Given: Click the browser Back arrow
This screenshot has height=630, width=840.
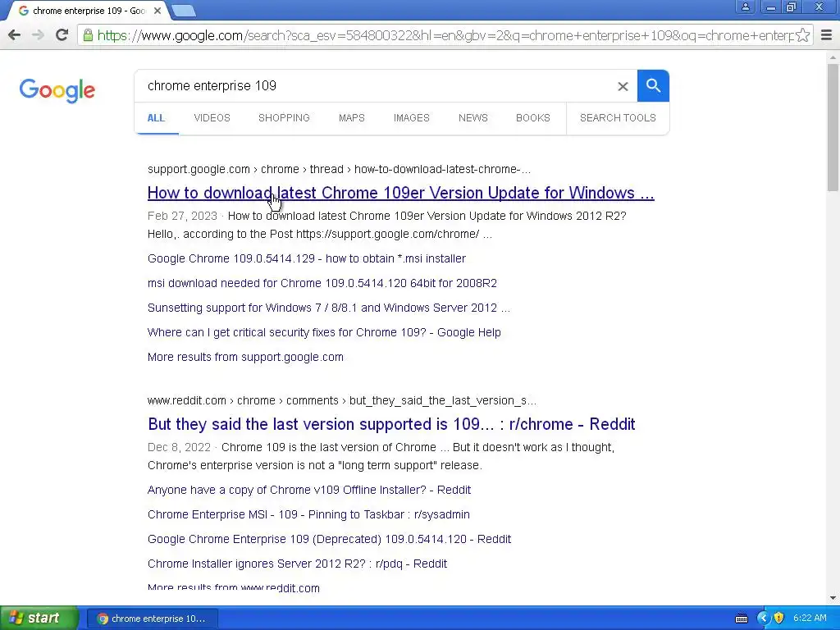Looking at the screenshot, I should coord(15,35).
